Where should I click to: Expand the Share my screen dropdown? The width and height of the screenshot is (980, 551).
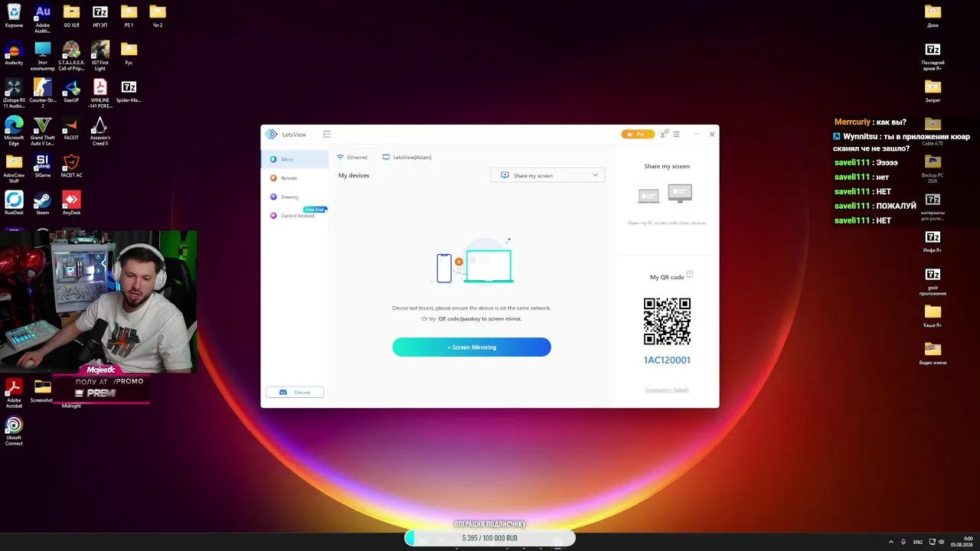[x=547, y=175]
